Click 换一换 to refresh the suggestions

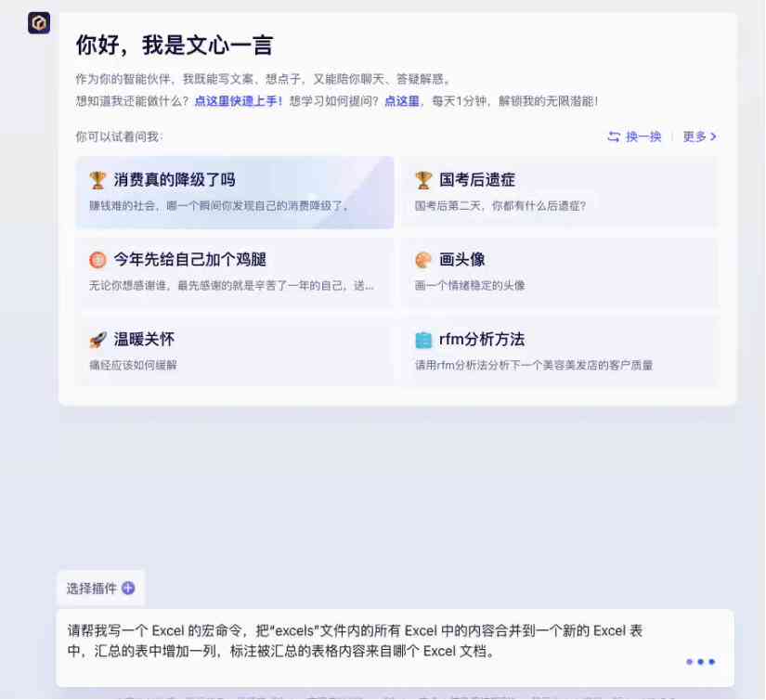click(643, 136)
